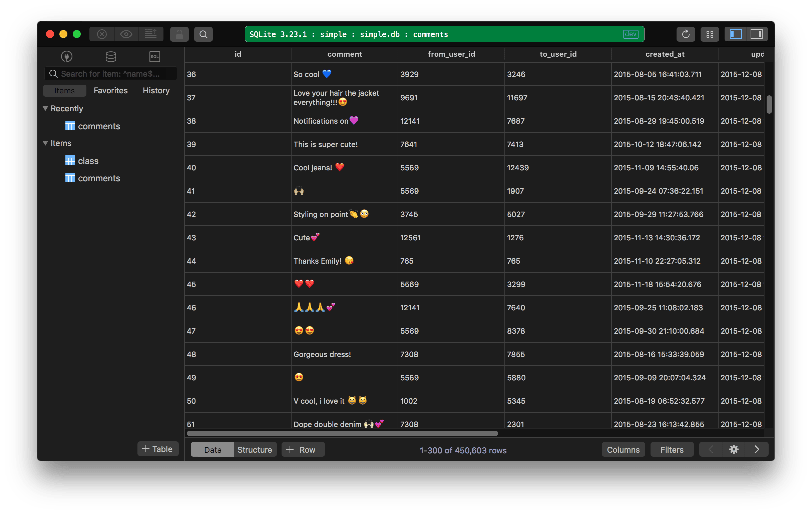Click the horizontal scrollbar thumb
The image size is (812, 514).
click(342, 433)
